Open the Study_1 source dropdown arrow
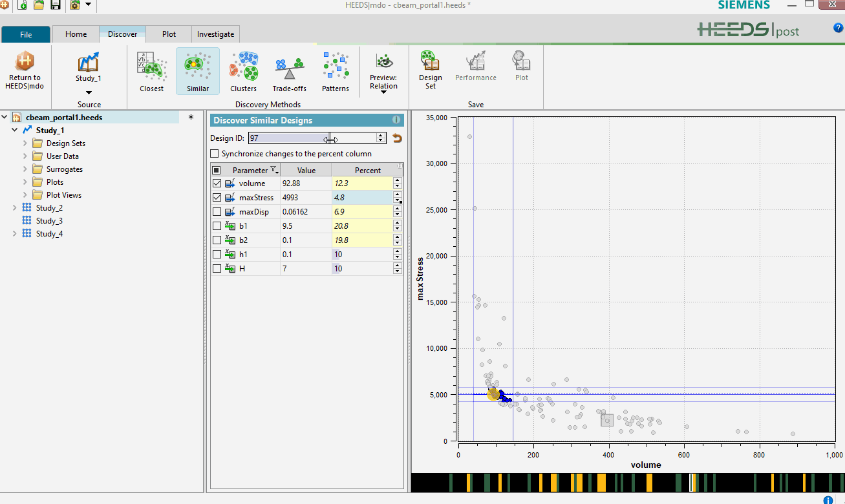The height and width of the screenshot is (504, 845). [89, 92]
